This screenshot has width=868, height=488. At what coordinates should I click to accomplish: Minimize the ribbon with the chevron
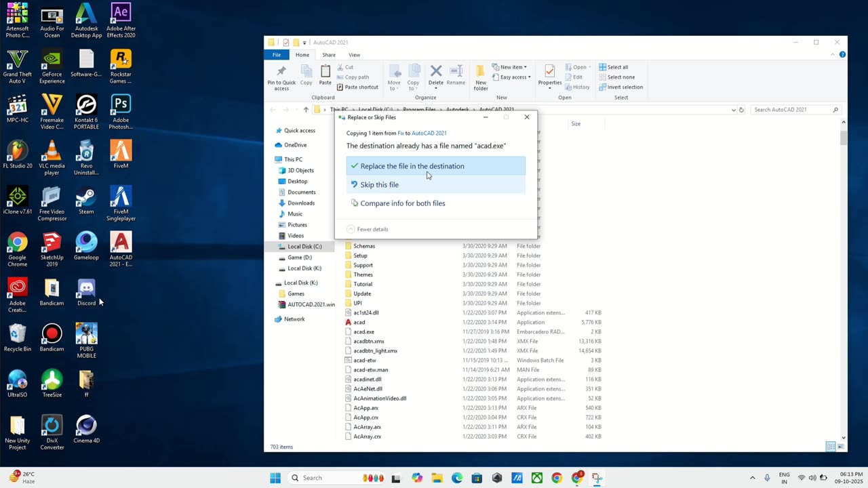[832, 55]
